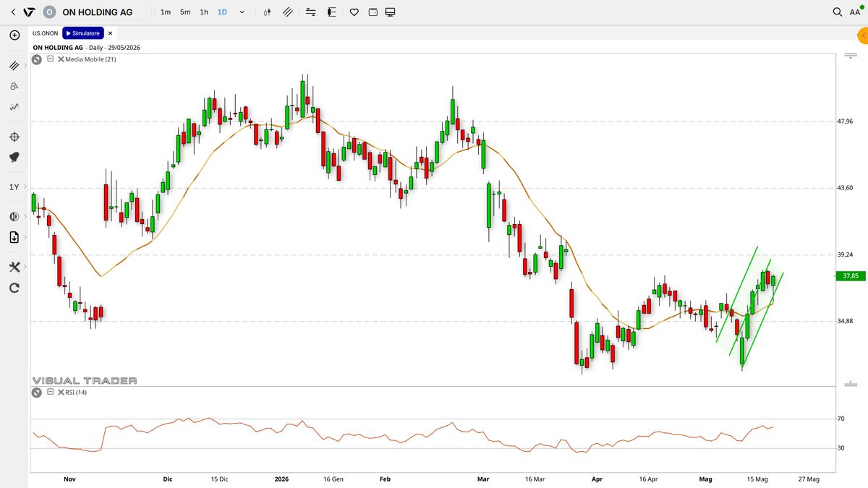Open side panel with orange arrow tab
Image resolution: width=868 pixels, height=488 pixels.
[x=862, y=35]
